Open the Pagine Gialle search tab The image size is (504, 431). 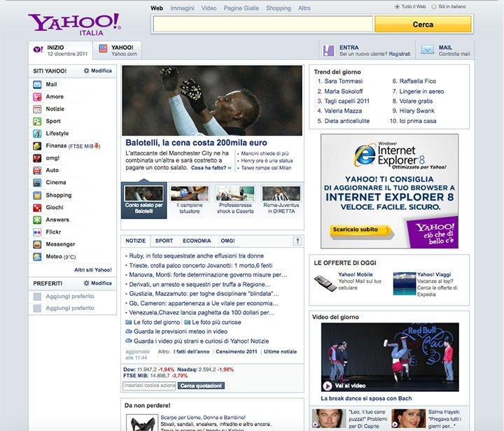[x=241, y=8]
